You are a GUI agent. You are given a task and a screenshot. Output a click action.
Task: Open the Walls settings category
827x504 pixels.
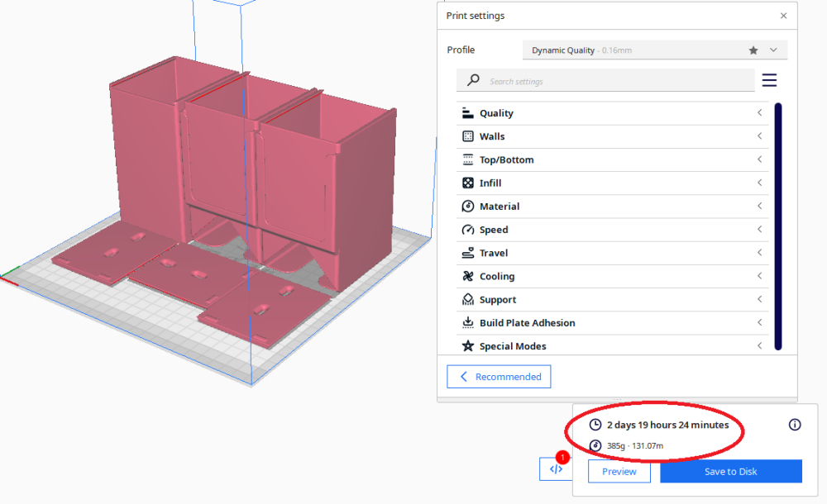pos(612,136)
